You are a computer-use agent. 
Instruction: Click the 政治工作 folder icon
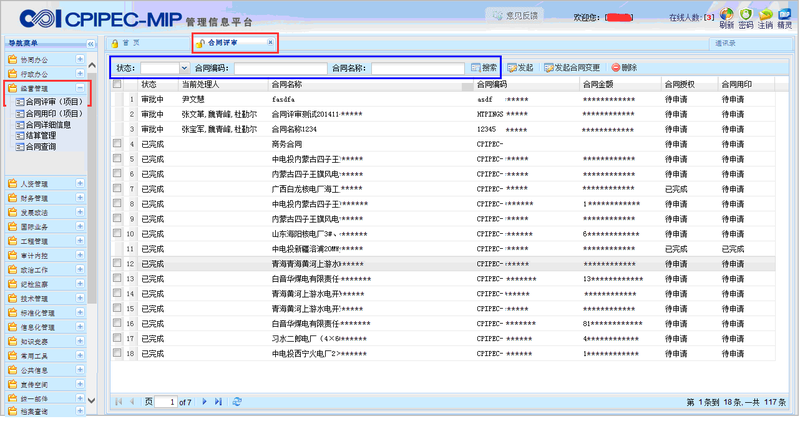point(13,269)
